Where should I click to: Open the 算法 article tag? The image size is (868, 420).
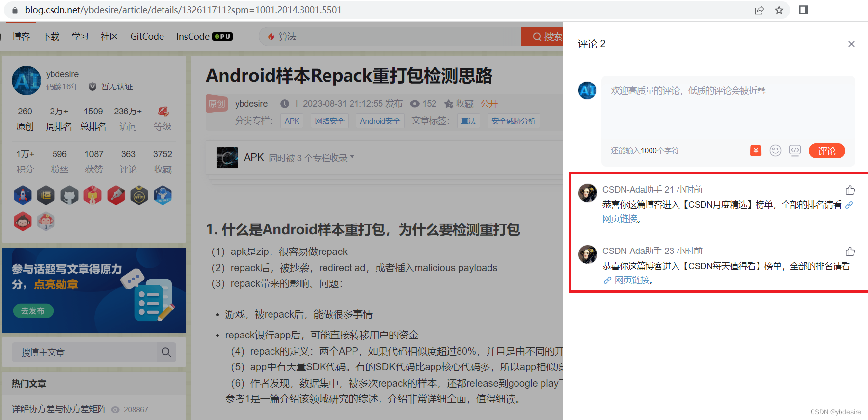[x=468, y=121]
